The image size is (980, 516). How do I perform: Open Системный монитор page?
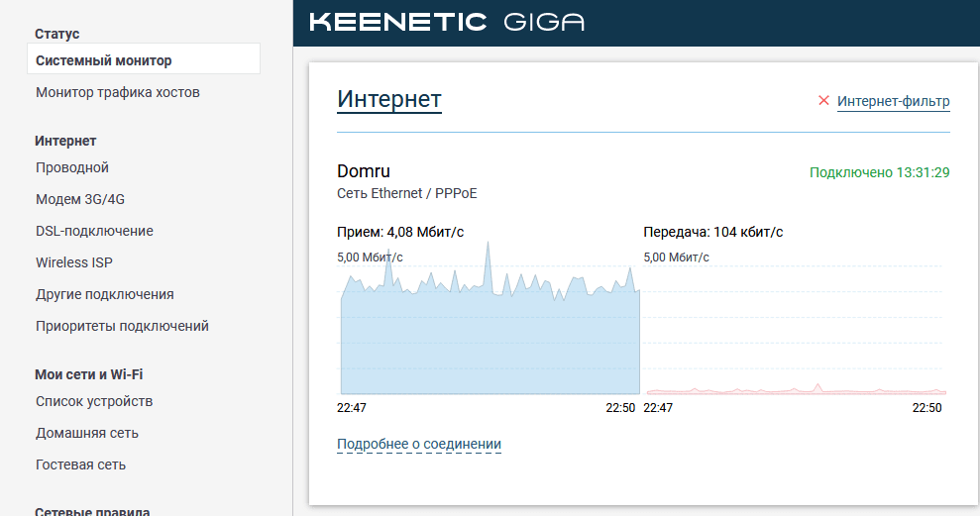104,60
